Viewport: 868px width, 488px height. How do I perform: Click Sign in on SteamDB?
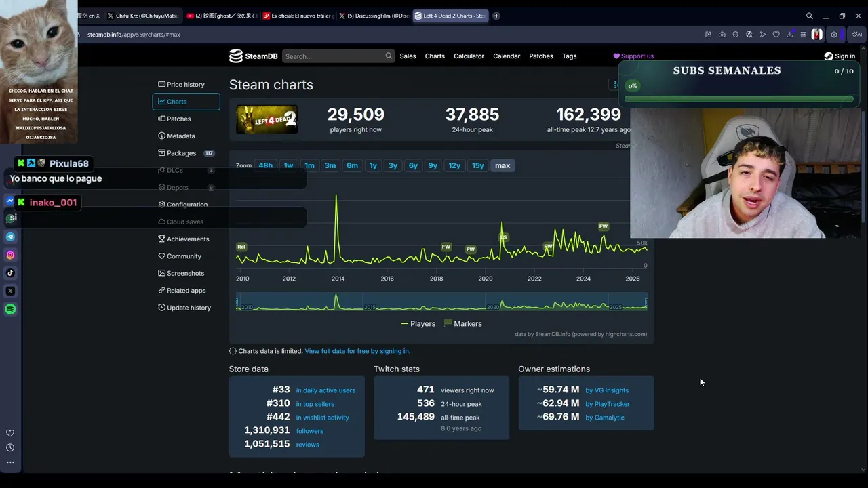pyautogui.click(x=840, y=56)
